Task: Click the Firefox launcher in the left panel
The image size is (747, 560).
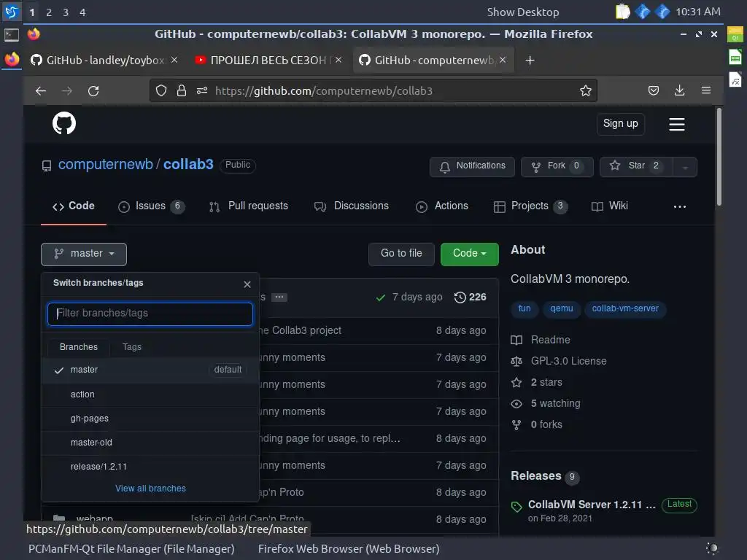Action: (12, 60)
